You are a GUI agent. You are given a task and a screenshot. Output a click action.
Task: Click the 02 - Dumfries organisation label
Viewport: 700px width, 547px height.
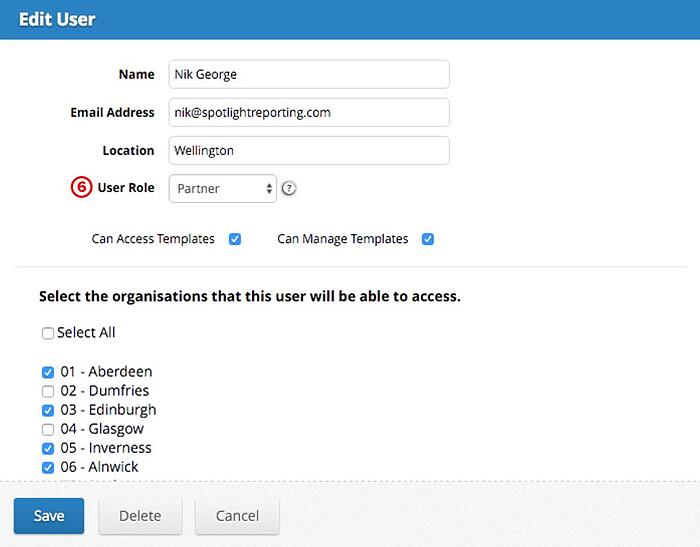(105, 391)
